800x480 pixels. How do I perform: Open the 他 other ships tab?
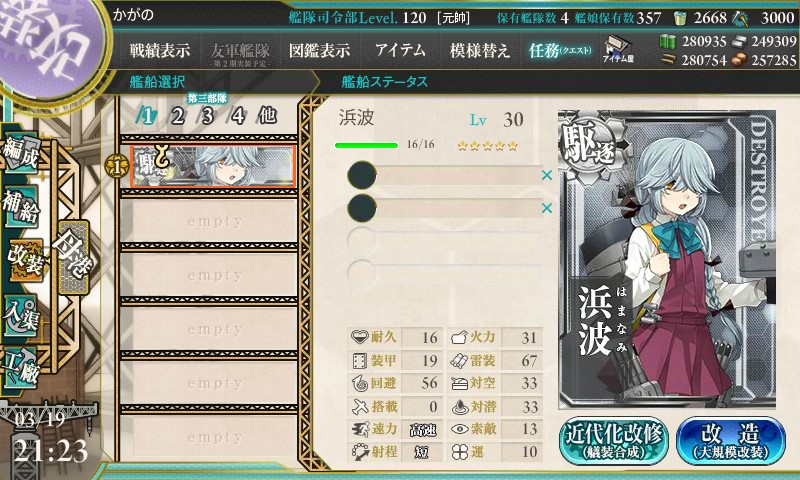(267, 116)
